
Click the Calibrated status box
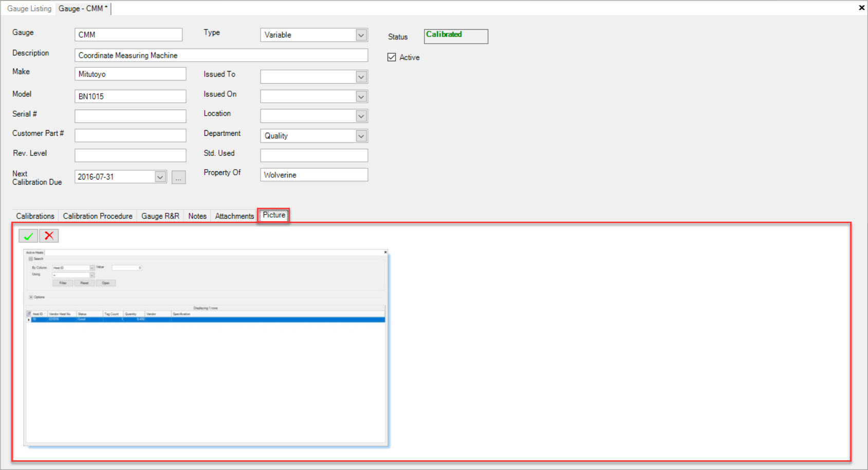coord(456,36)
